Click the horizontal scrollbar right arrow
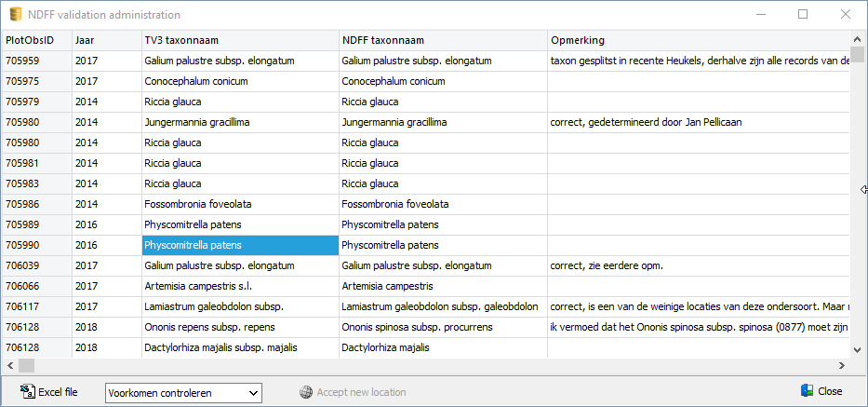This screenshot has height=407, width=868. point(843,365)
